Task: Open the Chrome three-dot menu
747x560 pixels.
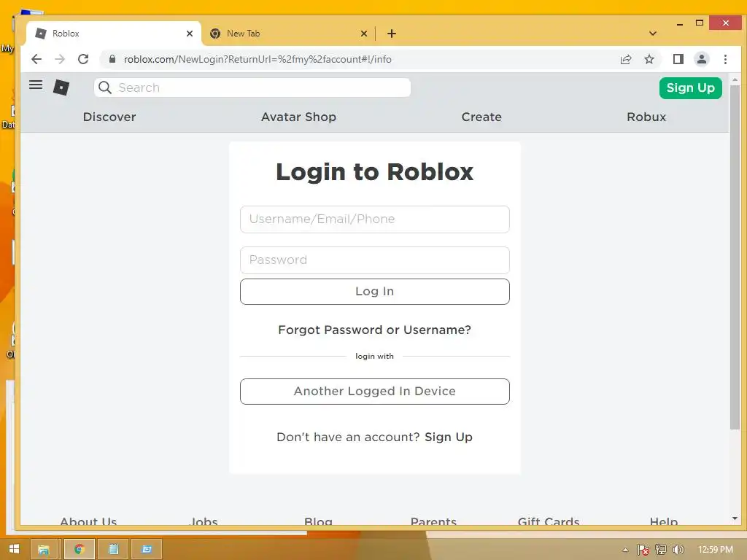Action: click(x=725, y=59)
